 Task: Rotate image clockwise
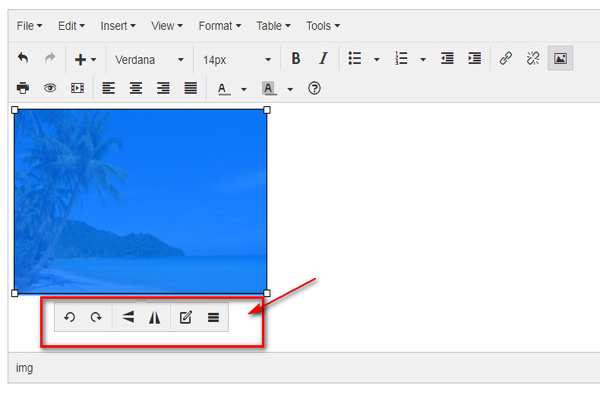tap(96, 317)
